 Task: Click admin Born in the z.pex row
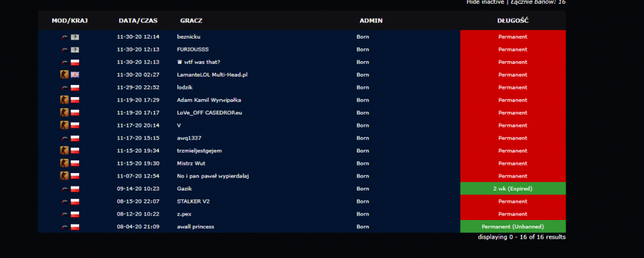pyautogui.click(x=363, y=214)
